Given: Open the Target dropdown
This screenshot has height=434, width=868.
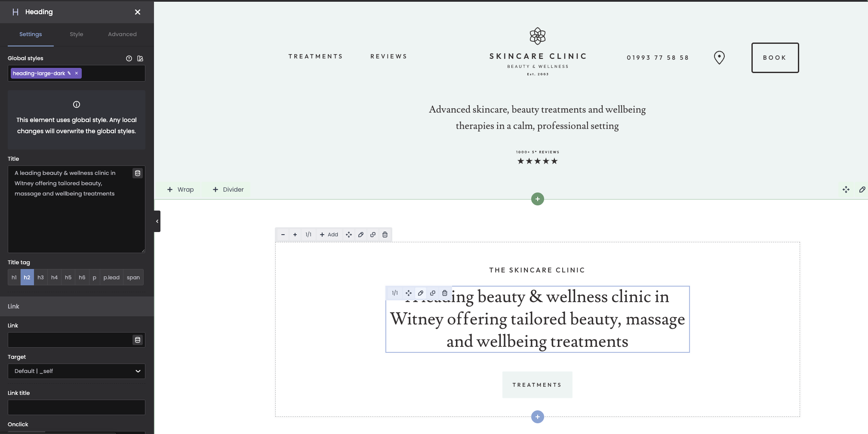Looking at the screenshot, I should pyautogui.click(x=77, y=371).
